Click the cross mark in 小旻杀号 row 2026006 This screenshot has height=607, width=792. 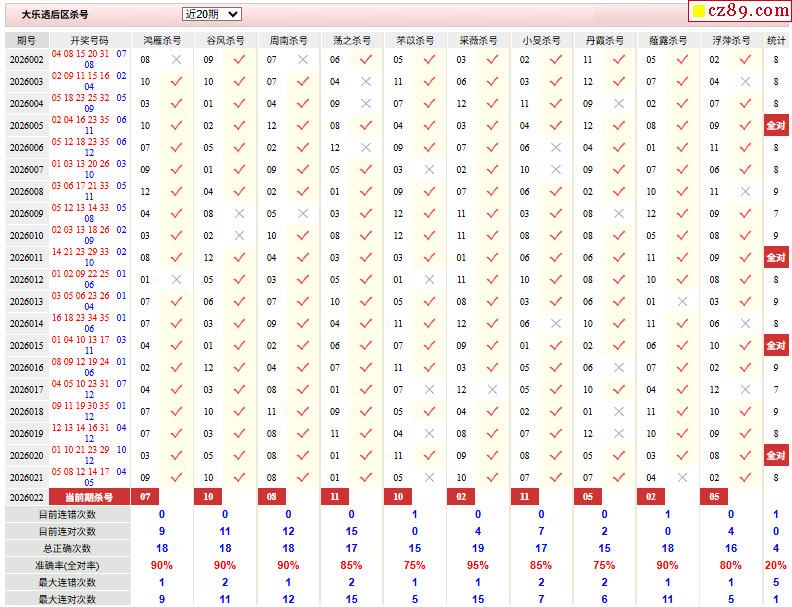556,148
